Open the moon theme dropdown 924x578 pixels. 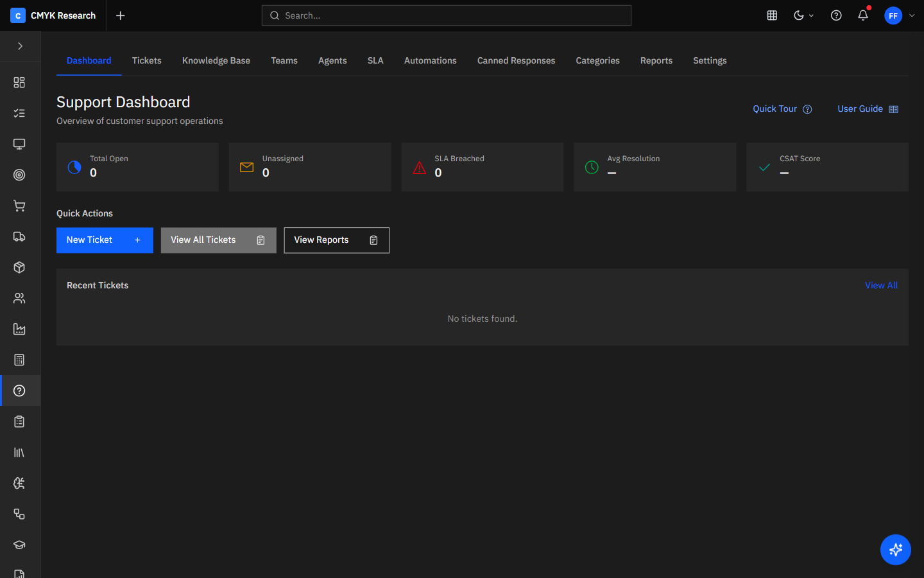803,15
